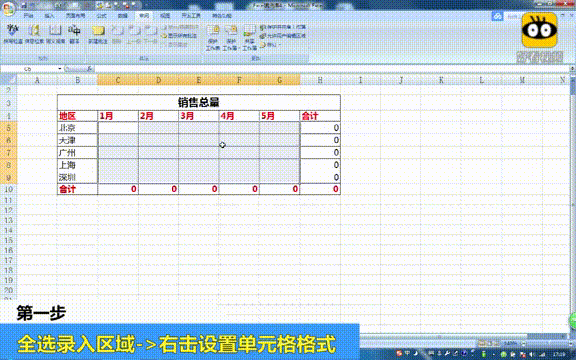Open the Name Box dropdown arrow

(x=60, y=69)
